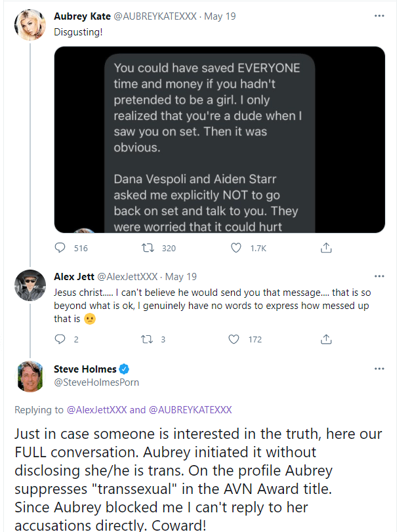Image resolution: width=404 pixels, height=532 pixels.
Task: Click the @AUBREYKATEXXX mention in Replying to
Action: [x=190, y=410]
